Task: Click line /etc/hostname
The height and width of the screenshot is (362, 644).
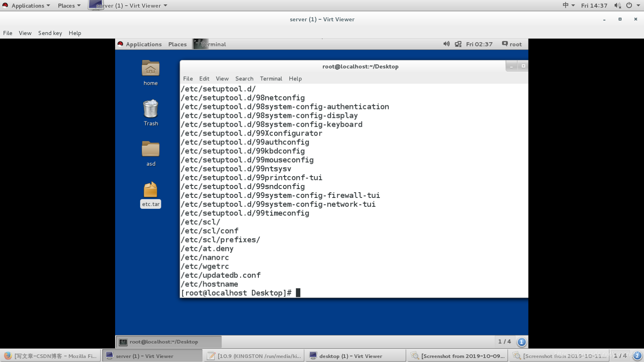Action: pos(209,284)
